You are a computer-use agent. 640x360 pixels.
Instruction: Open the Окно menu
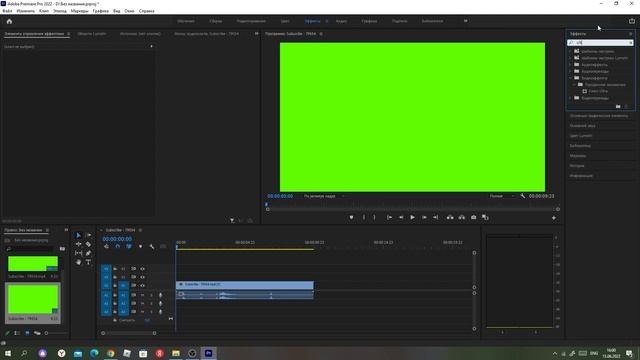pos(129,11)
